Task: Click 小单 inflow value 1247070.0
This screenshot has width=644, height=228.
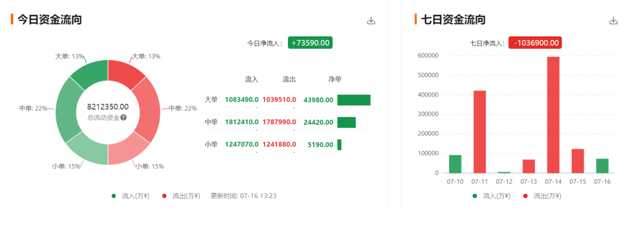Action: click(241, 144)
